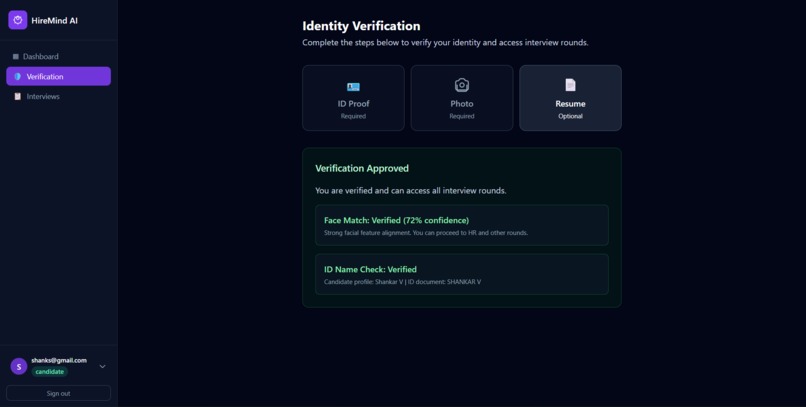Select the ID Proof step label
806x407 pixels.
point(353,104)
